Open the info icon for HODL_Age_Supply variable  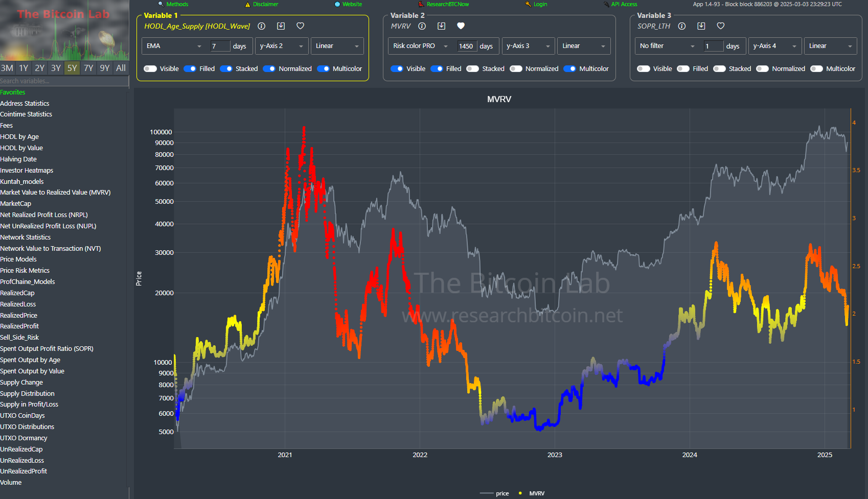261,26
